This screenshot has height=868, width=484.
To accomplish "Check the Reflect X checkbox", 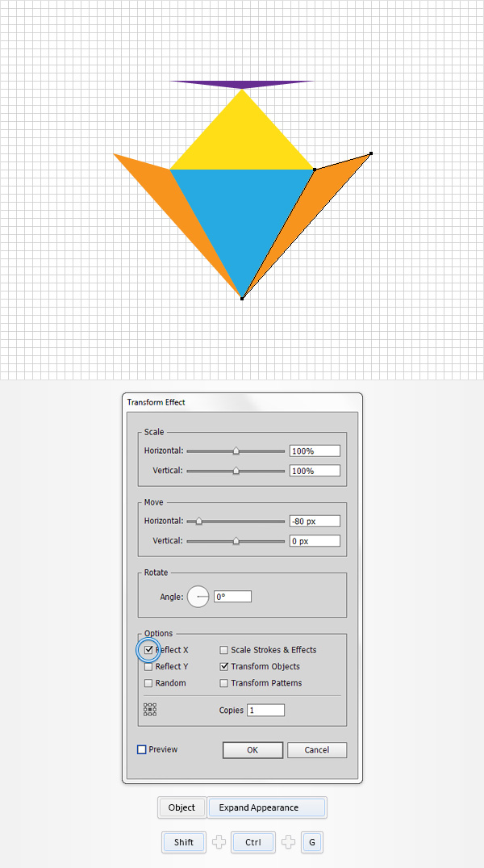I will tap(148, 650).
